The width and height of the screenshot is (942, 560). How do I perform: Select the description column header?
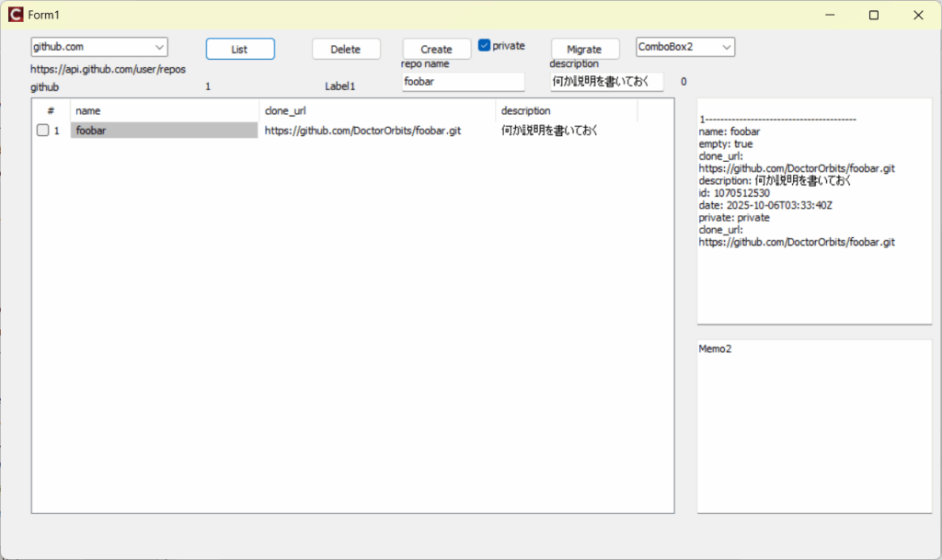pyautogui.click(x=566, y=110)
